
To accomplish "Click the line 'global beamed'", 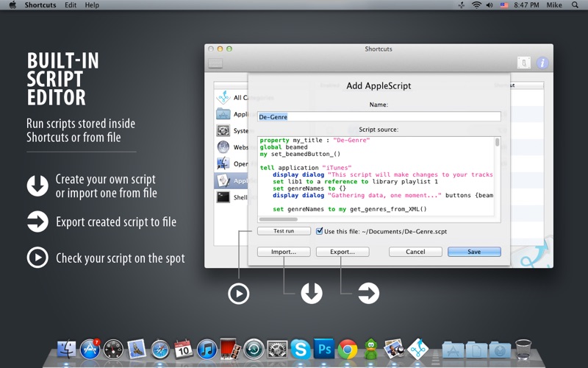I will [x=284, y=147].
